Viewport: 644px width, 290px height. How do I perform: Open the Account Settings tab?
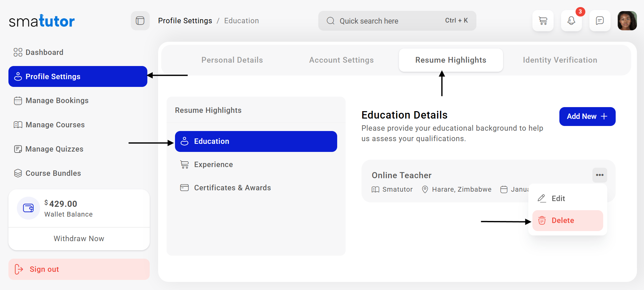(341, 60)
